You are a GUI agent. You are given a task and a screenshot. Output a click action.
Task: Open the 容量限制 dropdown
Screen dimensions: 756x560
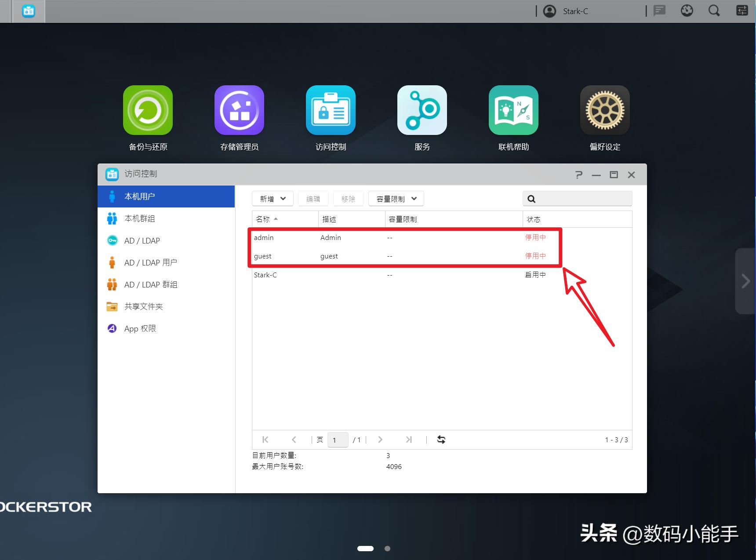coord(395,198)
